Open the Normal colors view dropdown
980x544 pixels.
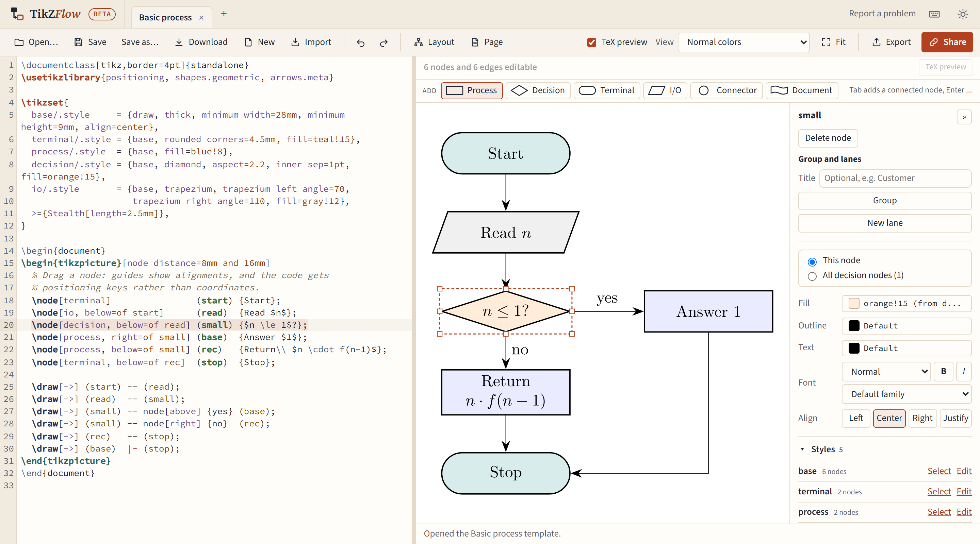(x=744, y=42)
